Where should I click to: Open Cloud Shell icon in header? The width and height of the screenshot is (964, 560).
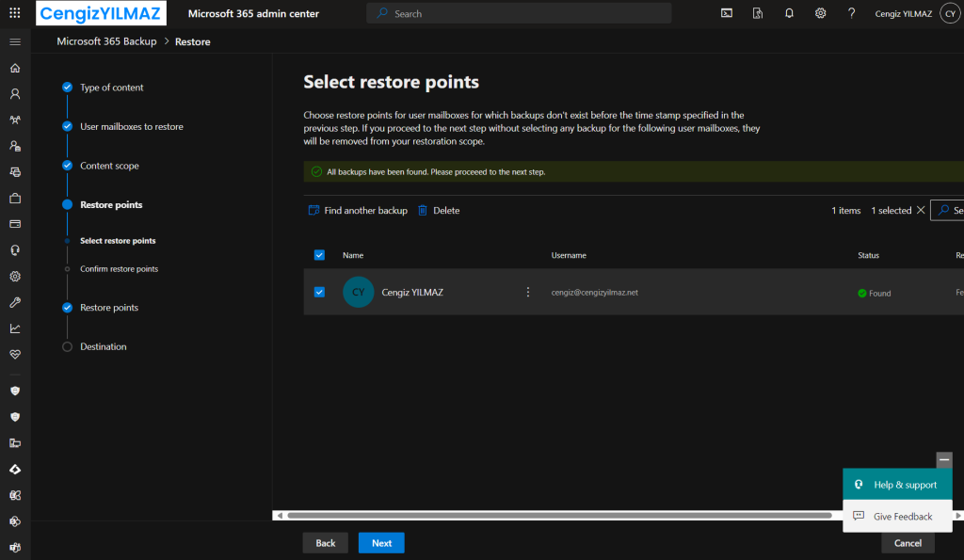point(726,13)
